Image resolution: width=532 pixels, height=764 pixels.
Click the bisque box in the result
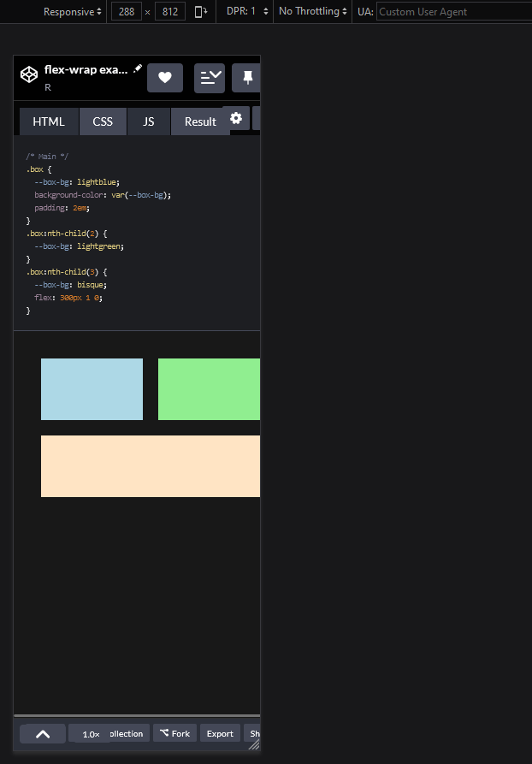tap(151, 466)
